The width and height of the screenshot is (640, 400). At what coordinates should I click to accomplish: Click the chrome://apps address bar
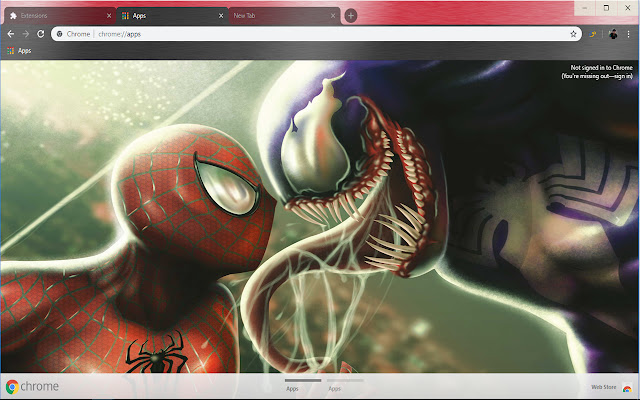300,33
